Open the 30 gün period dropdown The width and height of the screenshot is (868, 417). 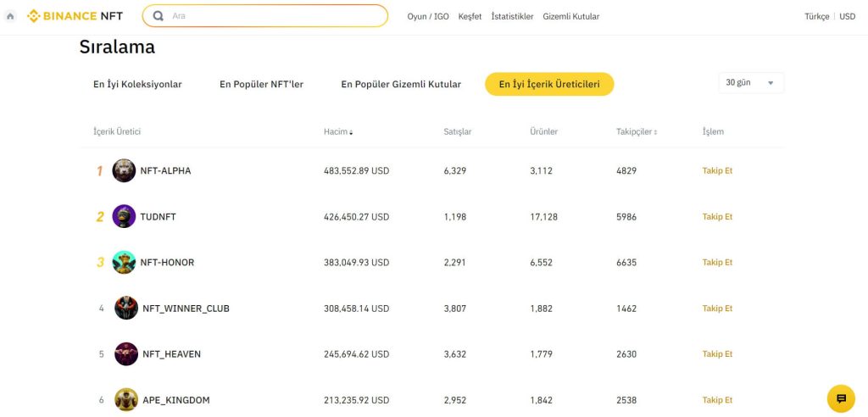(751, 83)
